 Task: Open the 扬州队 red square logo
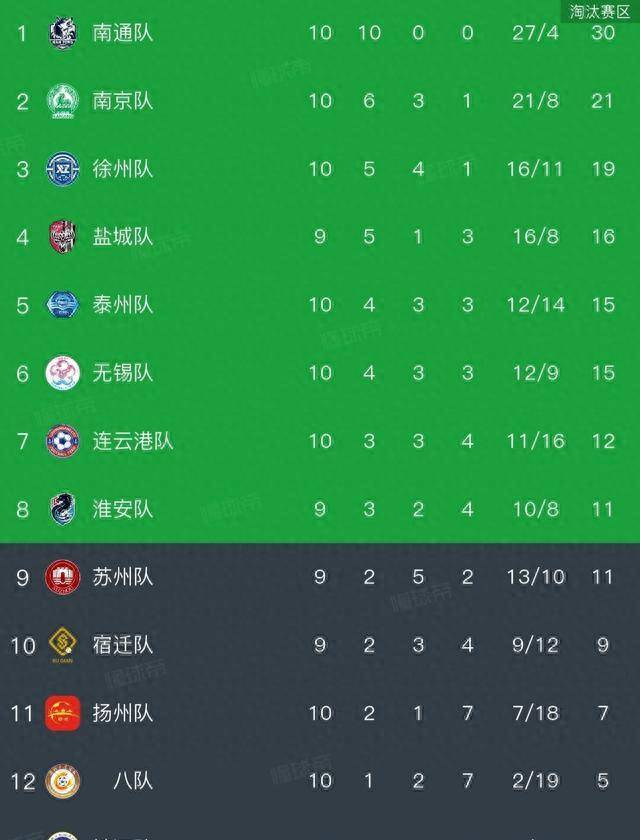coord(63,713)
